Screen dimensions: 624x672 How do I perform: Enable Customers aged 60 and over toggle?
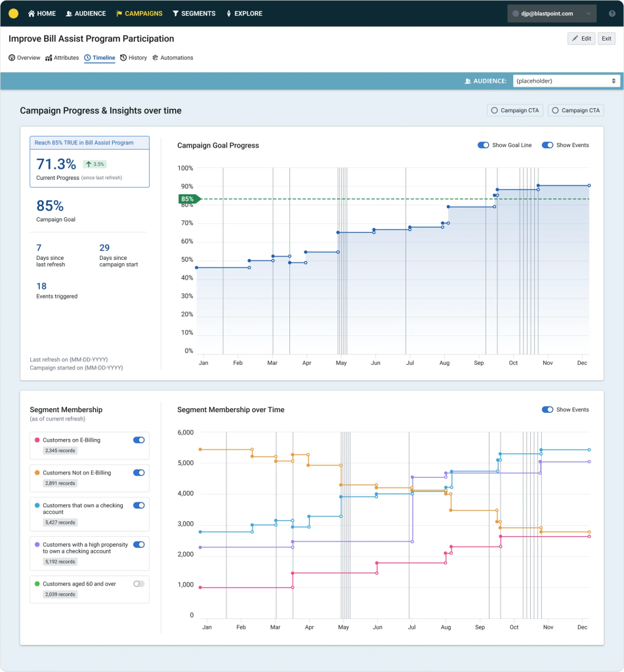[138, 583]
